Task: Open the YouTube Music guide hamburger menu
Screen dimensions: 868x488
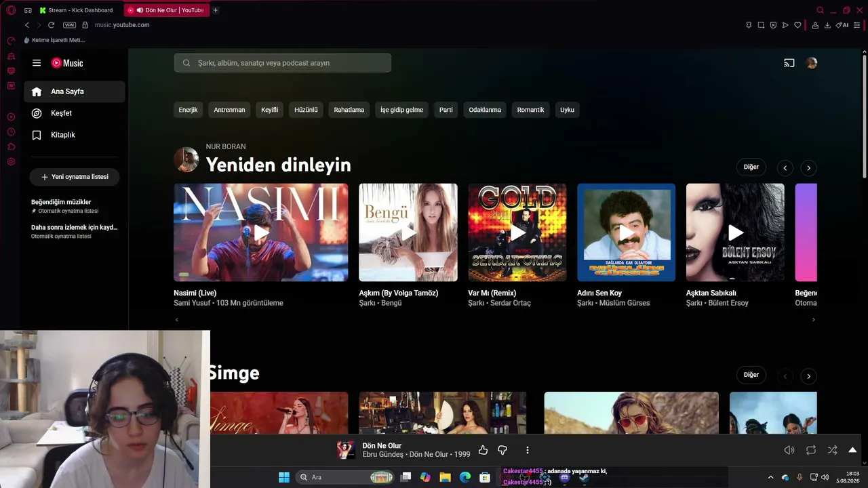Action: point(37,63)
